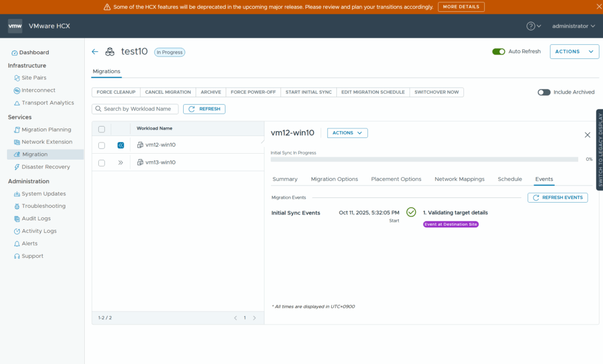
Task: Disable the Auto Refresh toggle
Action: [499, 52]
